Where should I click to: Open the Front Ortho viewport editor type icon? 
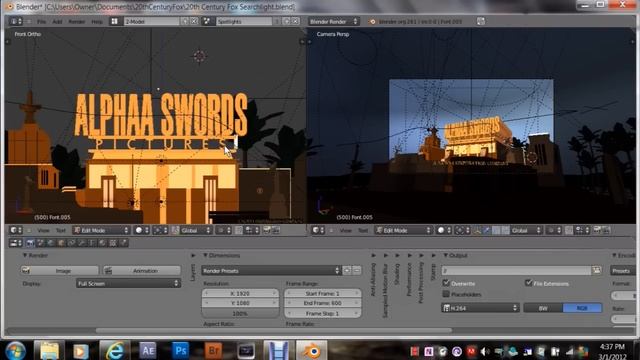(16, 230)
